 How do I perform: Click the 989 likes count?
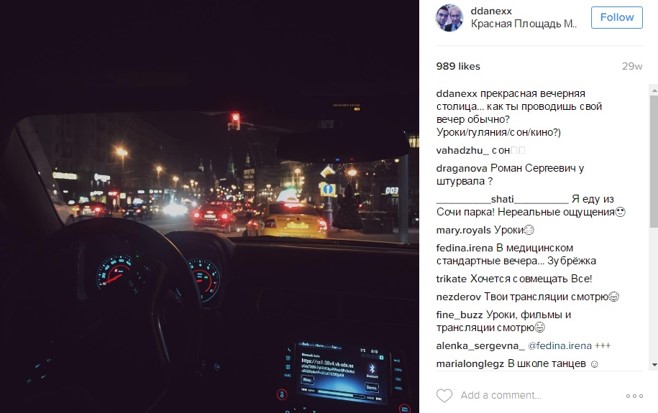pyautogui.click(x=458, y=66)
